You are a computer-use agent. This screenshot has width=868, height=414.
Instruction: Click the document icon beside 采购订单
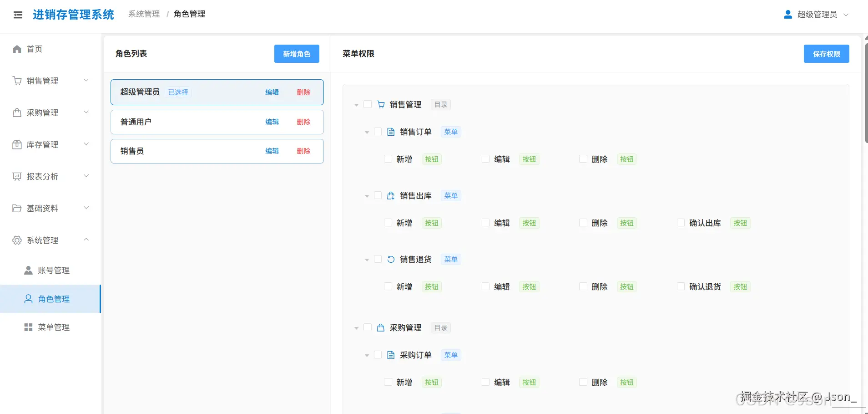tap(391, 355)
